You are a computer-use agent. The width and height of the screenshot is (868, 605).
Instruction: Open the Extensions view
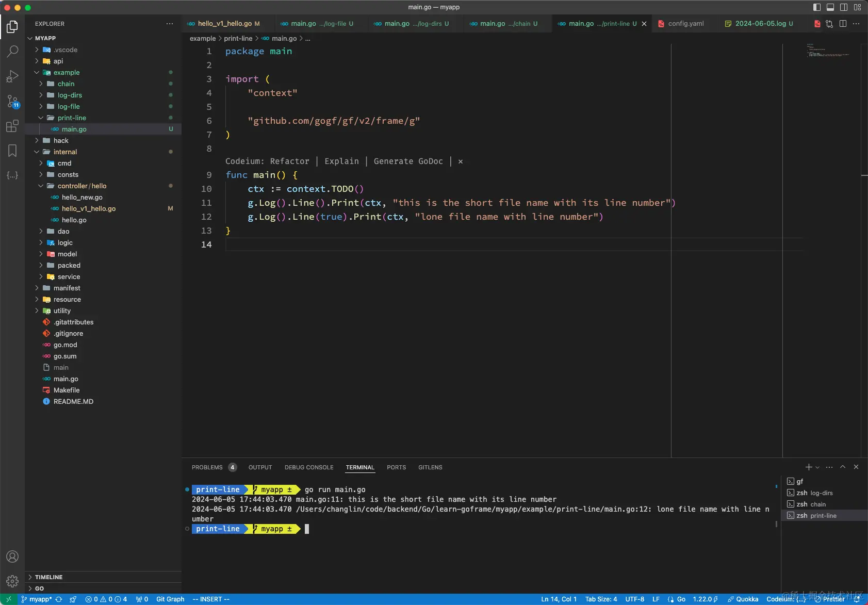tap(12, 126)
